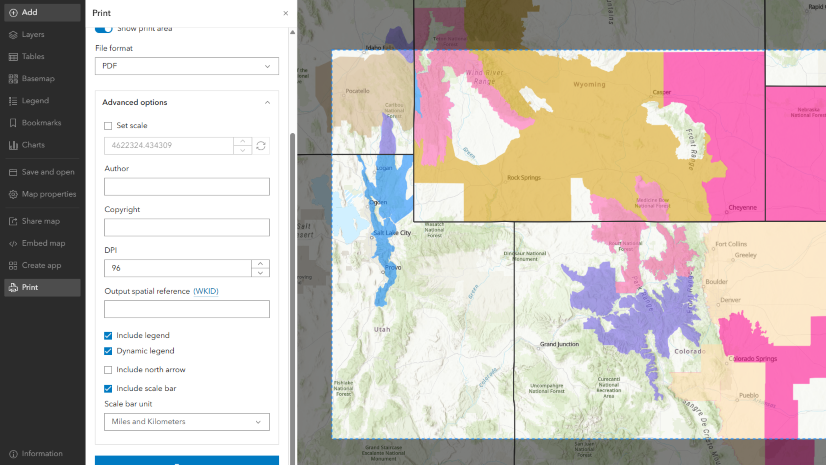Screen dimensions: 826x465
Task: Click the Casper label on map
Action: tap(662, 92)
